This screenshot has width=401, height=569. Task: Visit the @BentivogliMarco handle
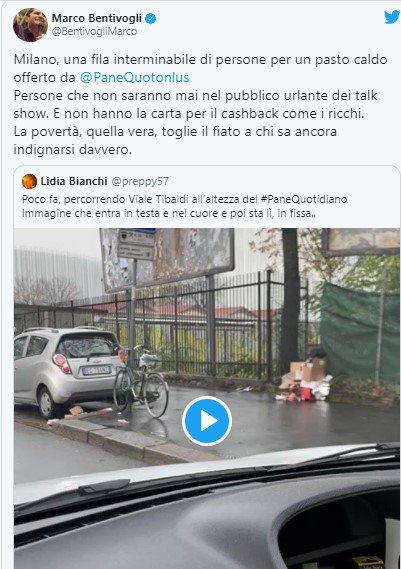94,32
